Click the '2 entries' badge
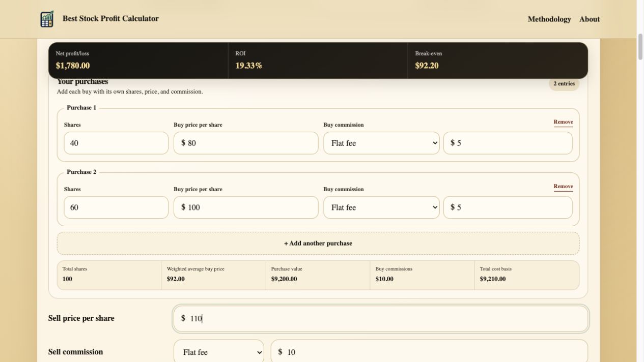 (564, 84)
